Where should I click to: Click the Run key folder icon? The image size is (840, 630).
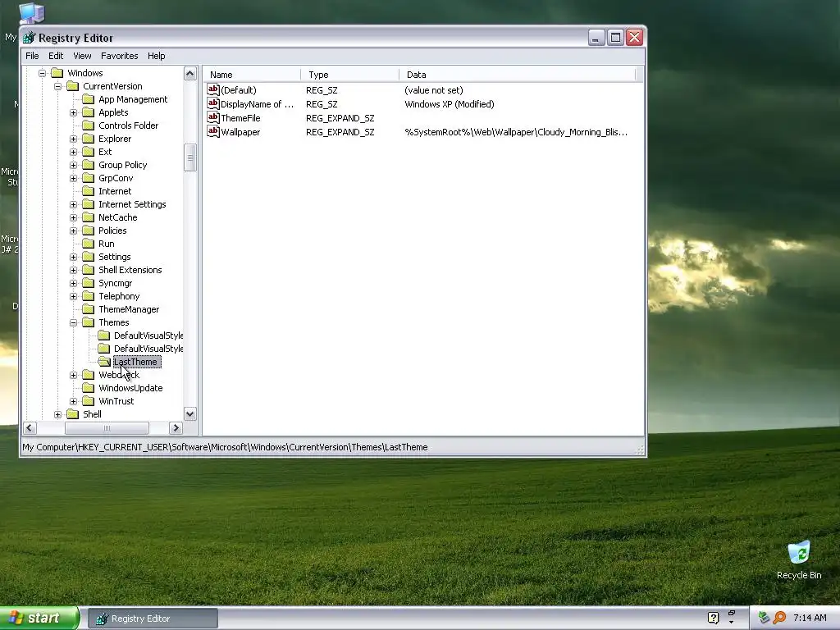point(88,244)
